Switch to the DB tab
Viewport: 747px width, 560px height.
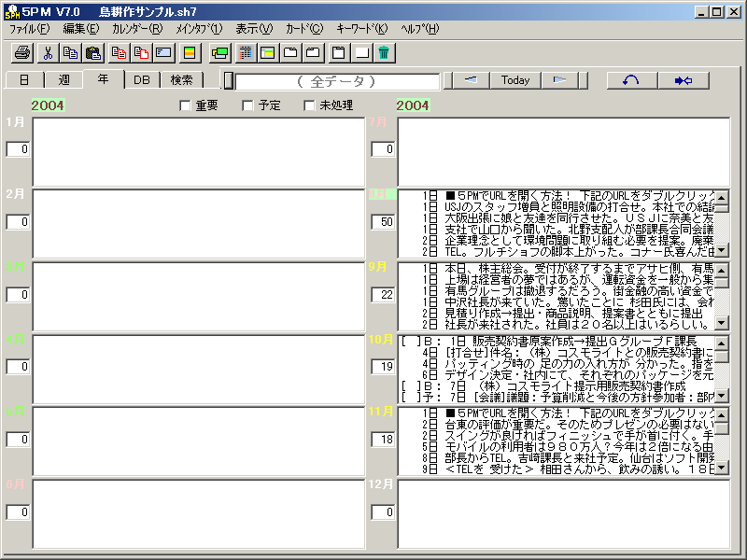pos(142,80)
